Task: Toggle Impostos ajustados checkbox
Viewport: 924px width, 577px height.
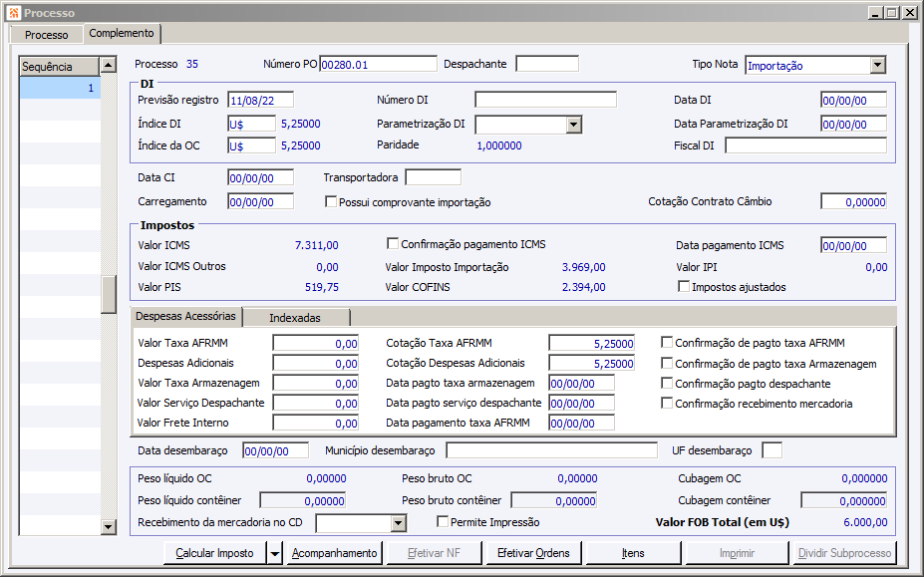Action: tap(684, 287)
